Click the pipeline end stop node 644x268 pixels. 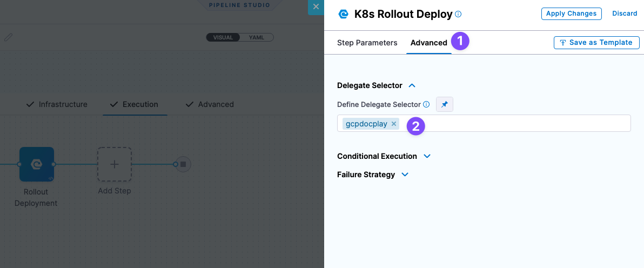tap(183, 164)
